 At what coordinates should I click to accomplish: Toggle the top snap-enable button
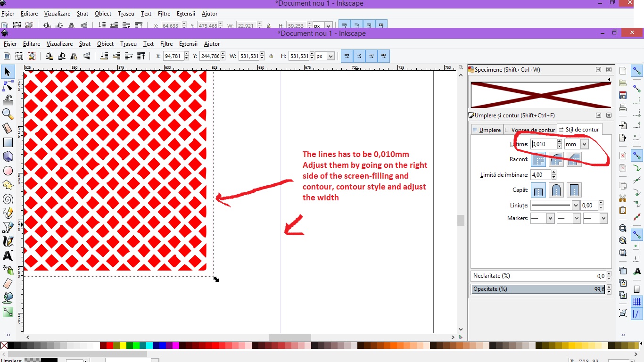tap(637, 72)
